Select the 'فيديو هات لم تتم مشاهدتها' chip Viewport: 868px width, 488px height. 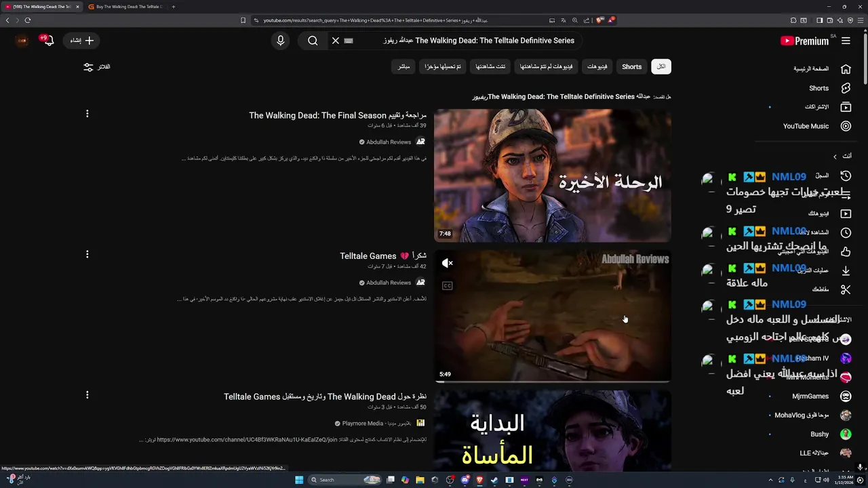pos(546,66)
